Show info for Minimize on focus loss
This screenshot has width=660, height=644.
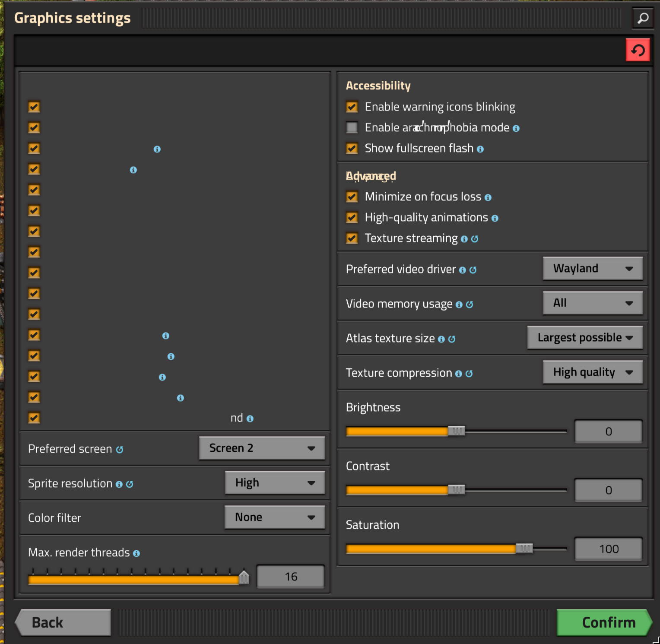pos(488,197)
